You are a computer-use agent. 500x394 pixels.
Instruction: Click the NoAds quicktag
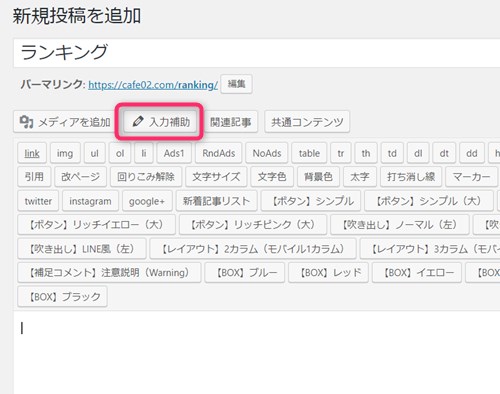tap(267, 153)
